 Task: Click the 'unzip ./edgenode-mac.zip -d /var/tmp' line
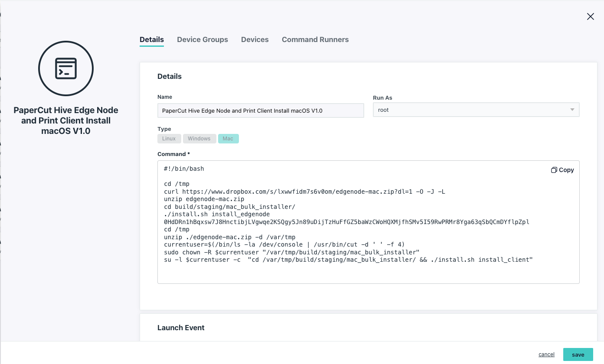pyautogui.click(x=229, y=237)
